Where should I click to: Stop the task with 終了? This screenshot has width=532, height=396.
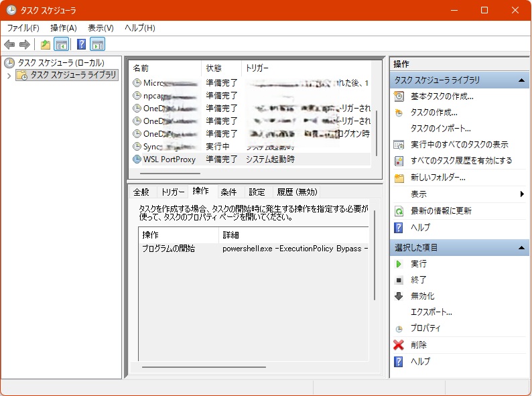coord(419,280)
